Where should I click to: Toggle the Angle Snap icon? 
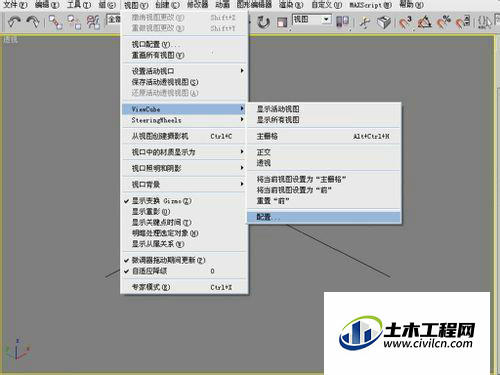tap(425, 22)
